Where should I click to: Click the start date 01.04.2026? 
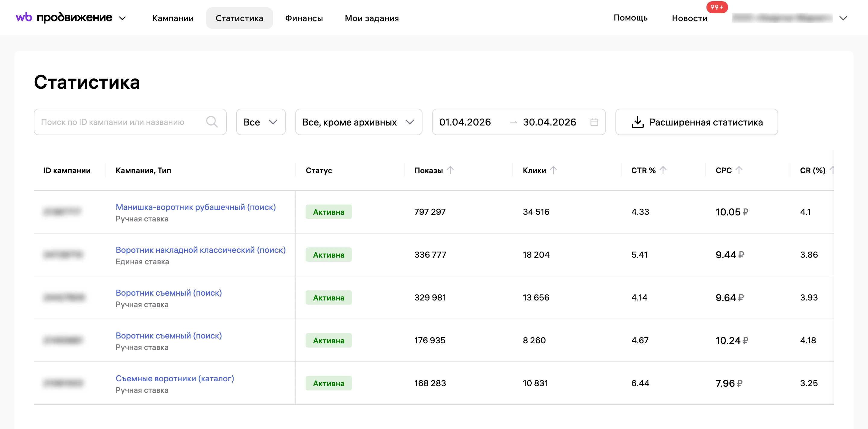click(x=465, y=122)
